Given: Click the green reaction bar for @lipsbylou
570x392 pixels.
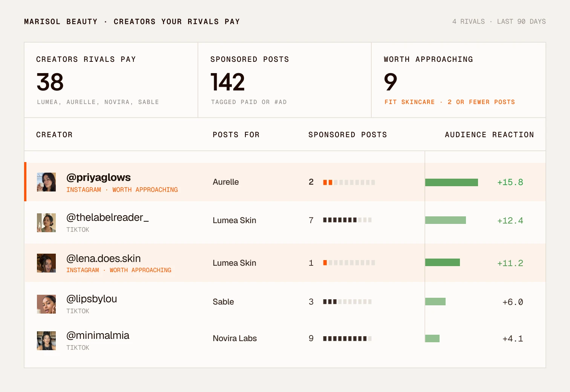Looking at the screenshot, I should [435, 302].
